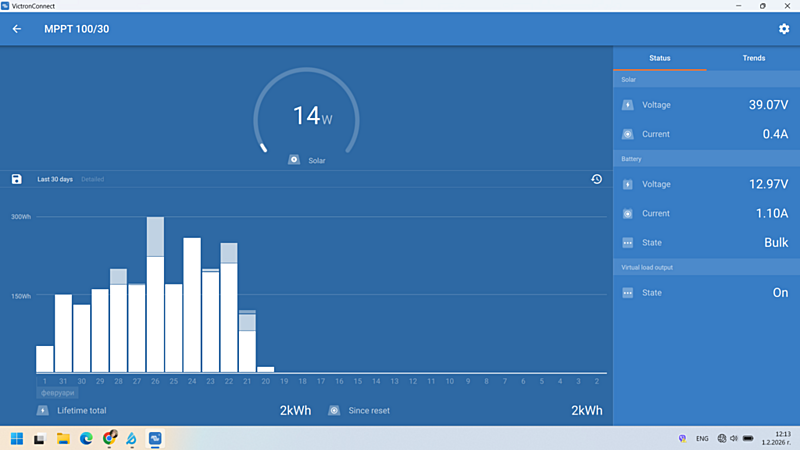Screen dimensions: 800x450
Task: Select the Last 30 days view
Action: point(55,179)
